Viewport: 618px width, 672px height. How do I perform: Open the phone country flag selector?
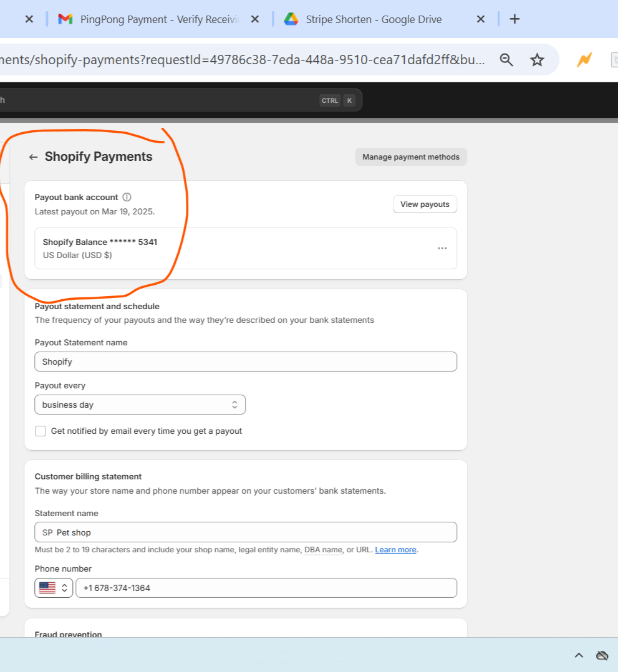(54, 588)
